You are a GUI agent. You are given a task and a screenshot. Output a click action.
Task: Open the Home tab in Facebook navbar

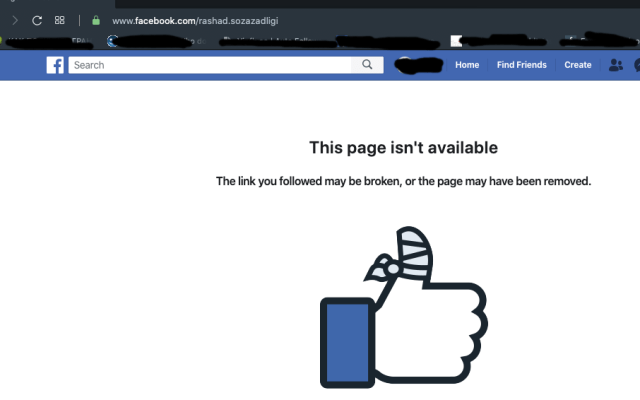coord(467,65)
